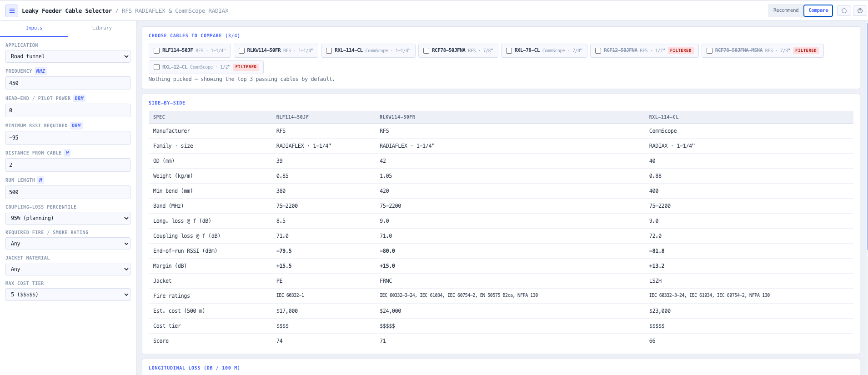Click the Est. cost value $17,000
This screenshot has height=375, width=868.
(287, 311)
